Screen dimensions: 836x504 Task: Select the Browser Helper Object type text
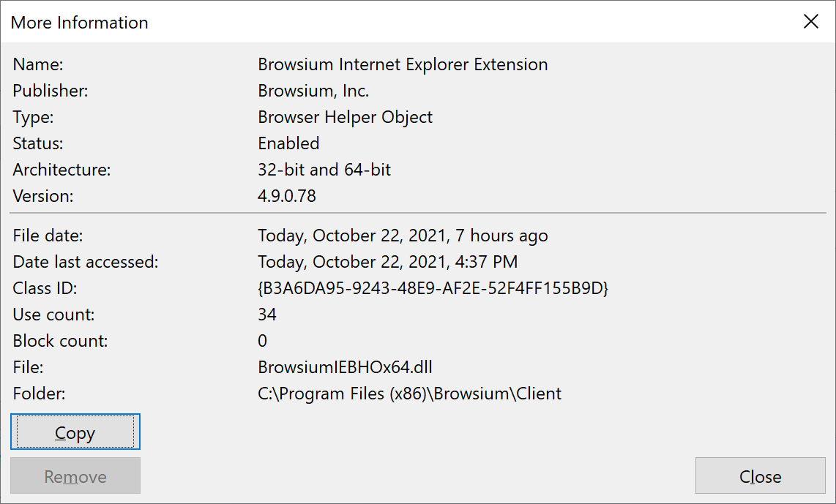[344, 117]
